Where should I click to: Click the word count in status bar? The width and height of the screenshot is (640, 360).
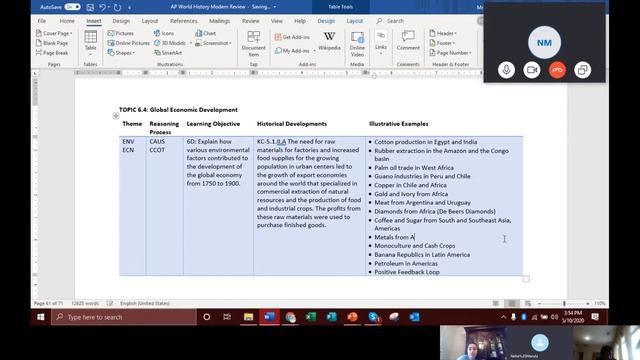85,303
